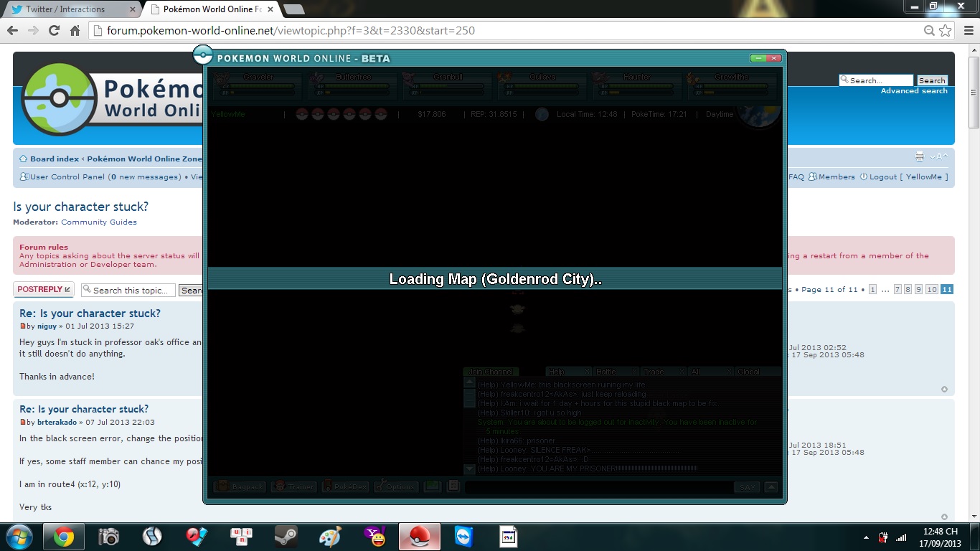Viewport: 980px width, 551px height.
Task: Click the clock globe icon by Local Time
Action: 542,114
